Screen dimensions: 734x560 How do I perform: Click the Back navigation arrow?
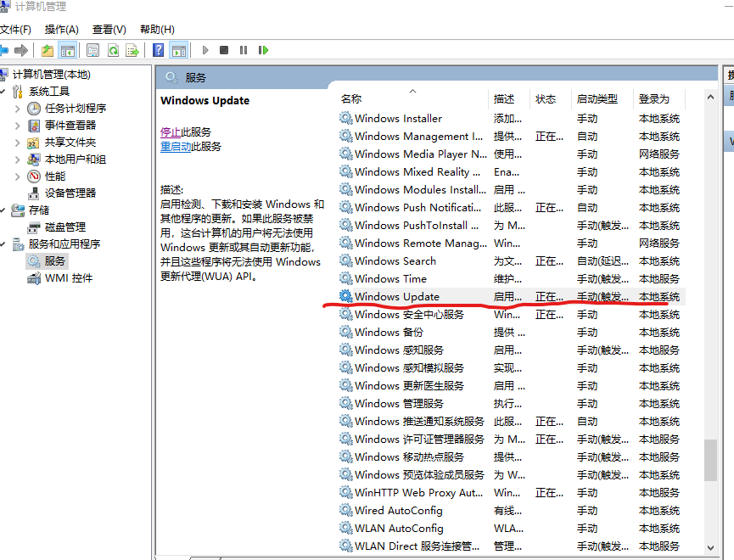[7, 49]
